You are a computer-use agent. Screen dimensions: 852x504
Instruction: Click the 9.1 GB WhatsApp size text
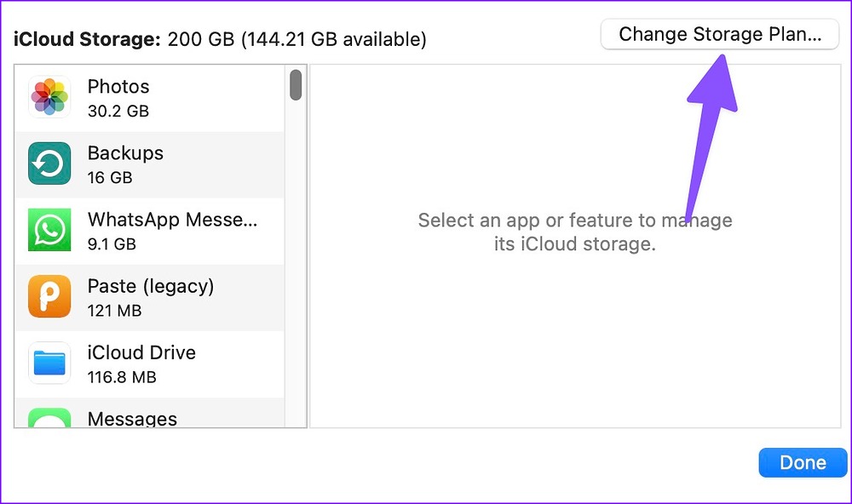112,244
